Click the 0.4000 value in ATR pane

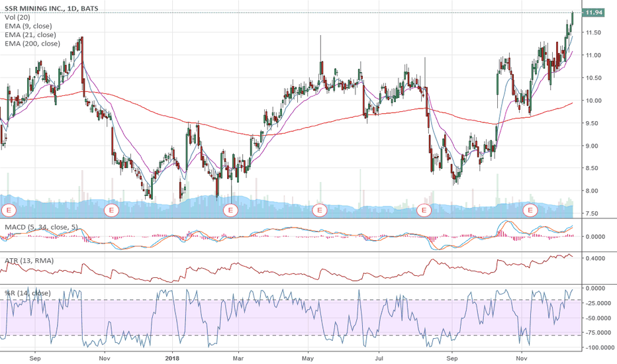[595, 258]
